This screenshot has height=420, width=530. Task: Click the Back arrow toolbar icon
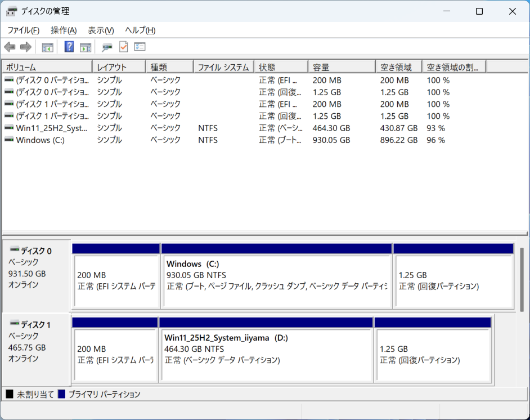[10, 47]
